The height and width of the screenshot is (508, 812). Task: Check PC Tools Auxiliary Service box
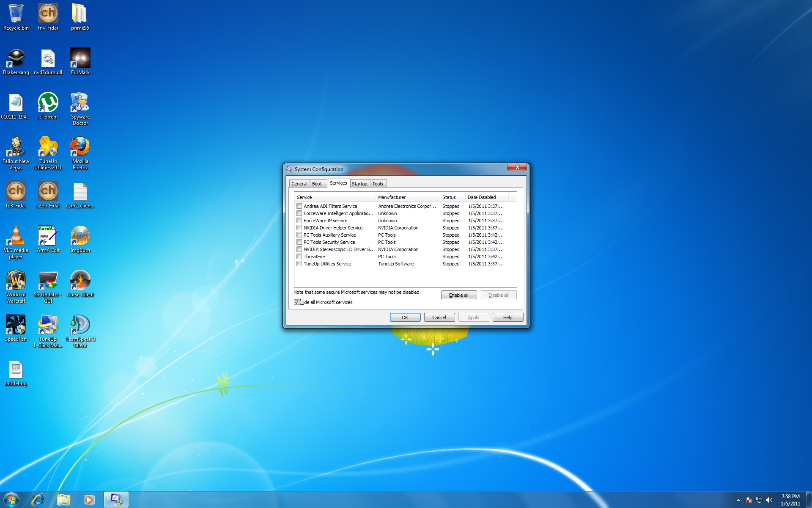click(x=299, y=235)
